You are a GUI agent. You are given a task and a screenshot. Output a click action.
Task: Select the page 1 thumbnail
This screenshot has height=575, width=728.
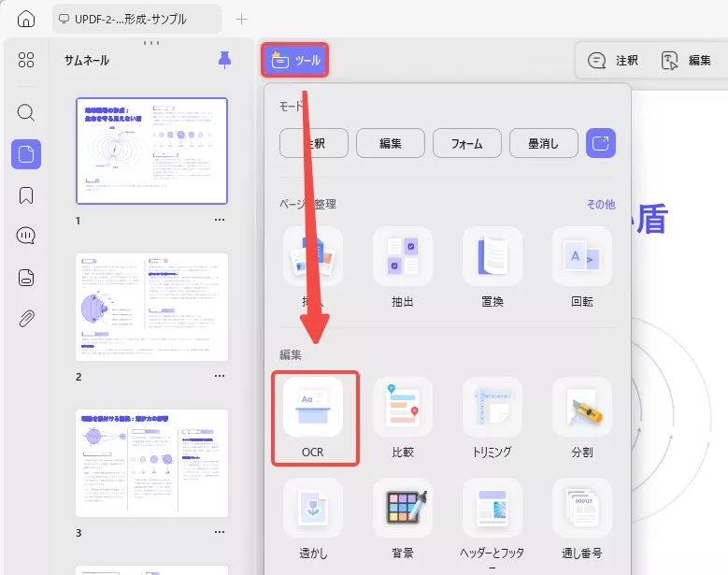[151, 151]
